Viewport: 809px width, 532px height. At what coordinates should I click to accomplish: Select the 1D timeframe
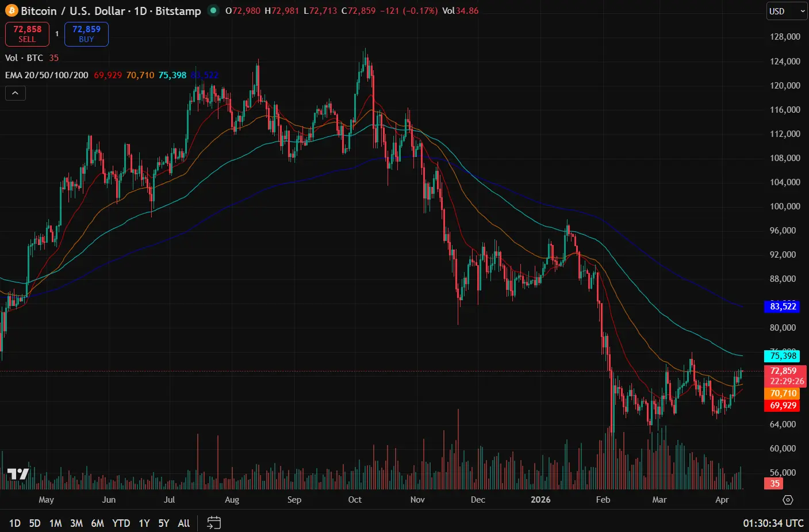pyautogui.click(x=14, y=523)
